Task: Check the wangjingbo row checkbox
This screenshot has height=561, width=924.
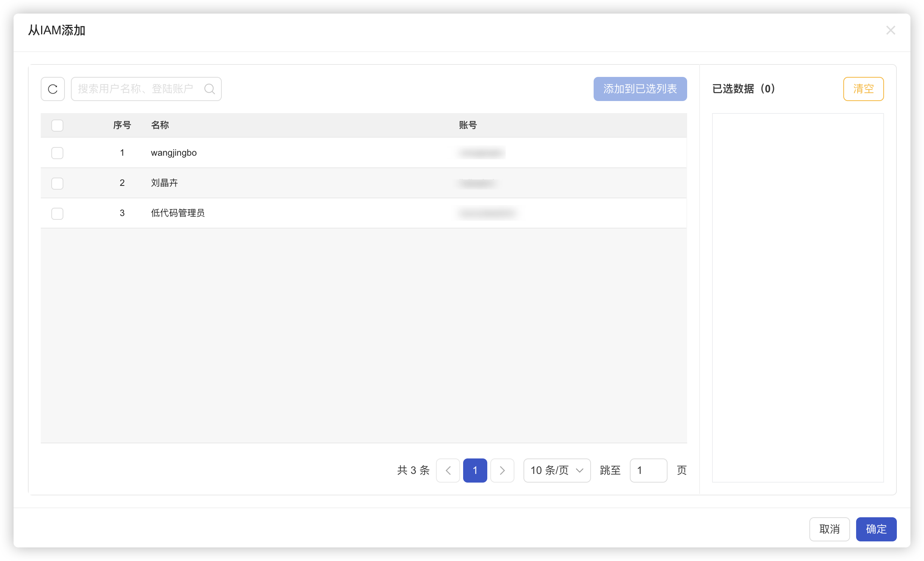Action: point(57,153)
